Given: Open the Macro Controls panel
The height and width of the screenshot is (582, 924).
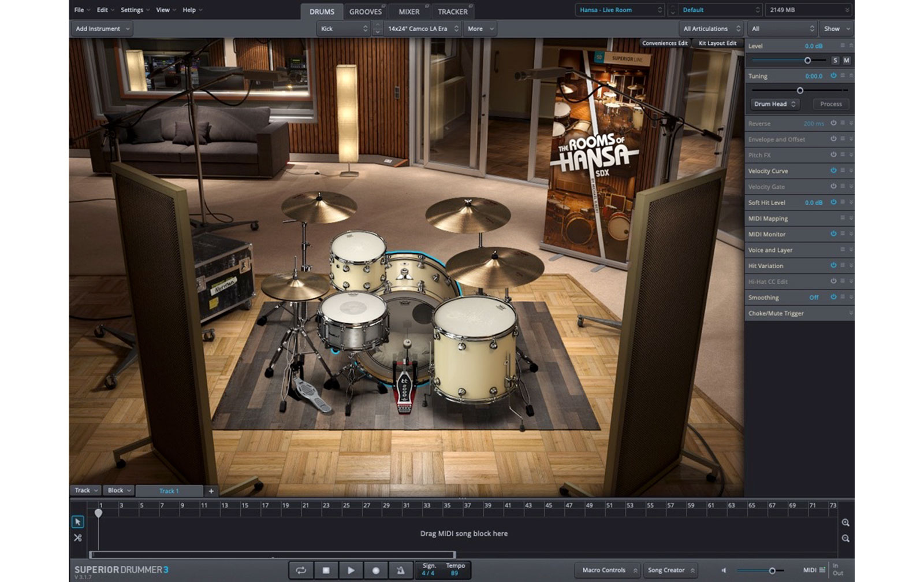Looking at the screenshot, I should (x=608, y=570).
